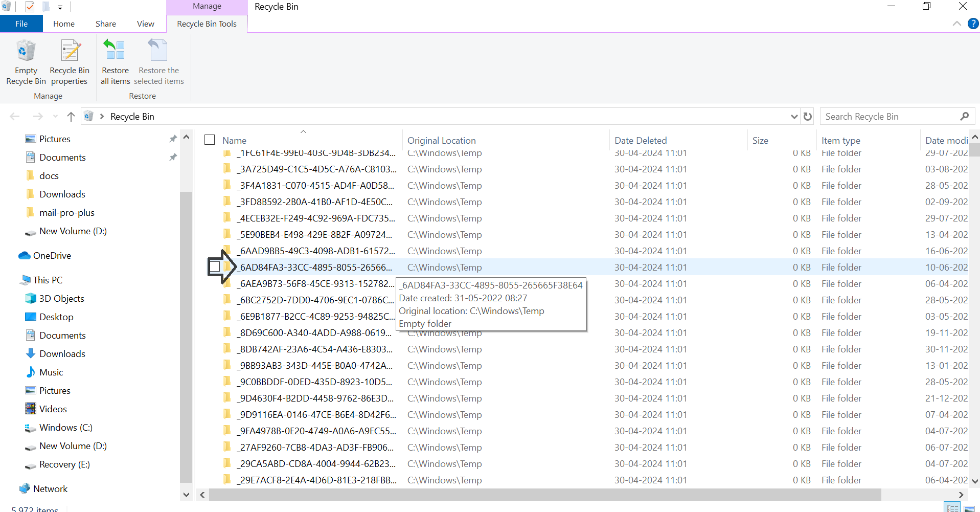This screenshot has height=512, width=980.
Task: Open Documents under This PC
Action: click(56, 336)
